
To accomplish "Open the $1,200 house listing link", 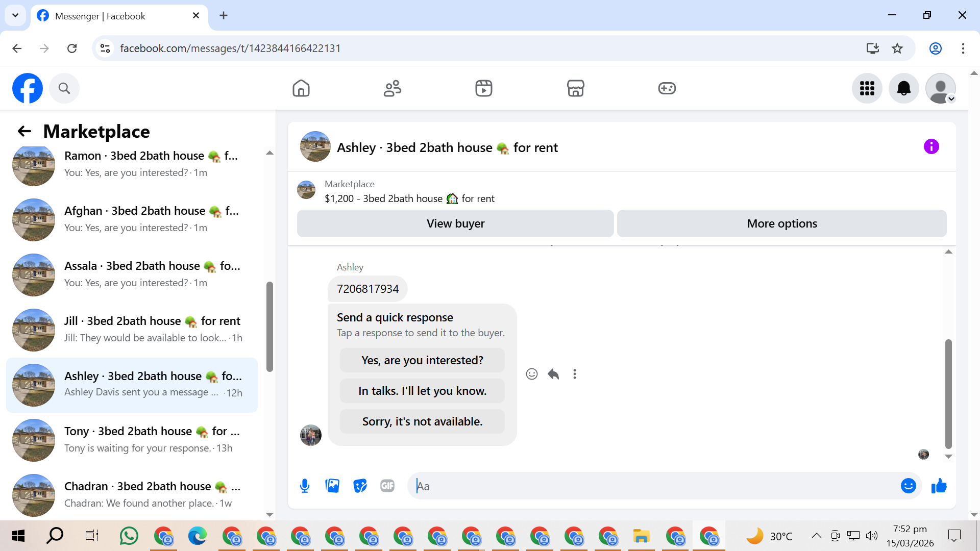I will point(409,198).
